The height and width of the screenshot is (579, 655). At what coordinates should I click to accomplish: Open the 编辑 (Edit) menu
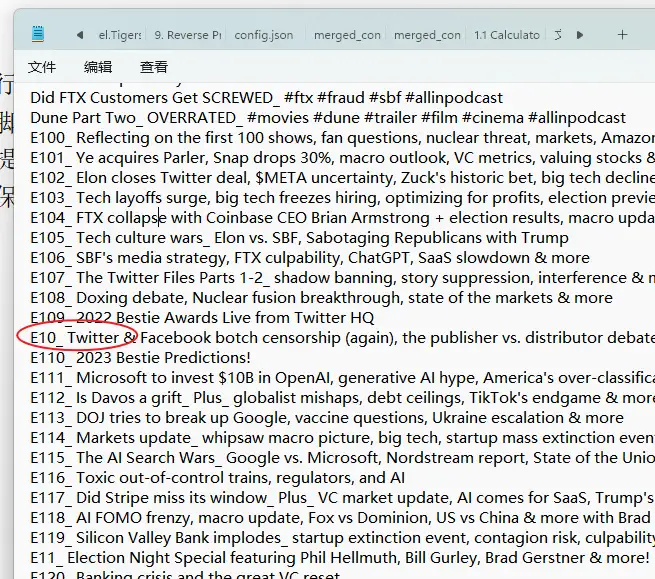[x=98, y=67]
